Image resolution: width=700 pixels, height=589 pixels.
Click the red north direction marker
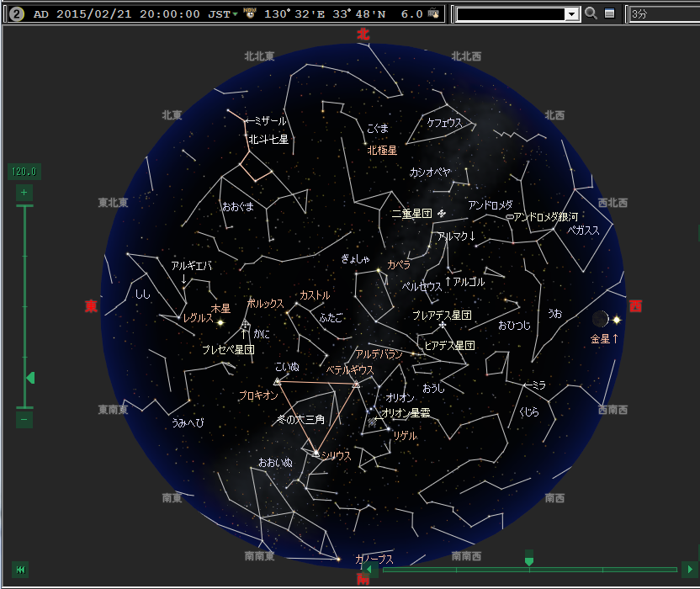click(x=363, y=34)
